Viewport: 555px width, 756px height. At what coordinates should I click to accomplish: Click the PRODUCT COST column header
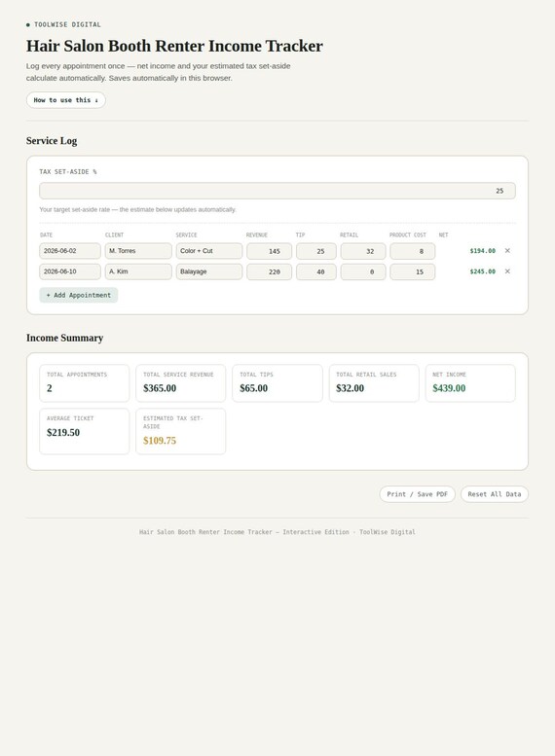coord(408,235)
